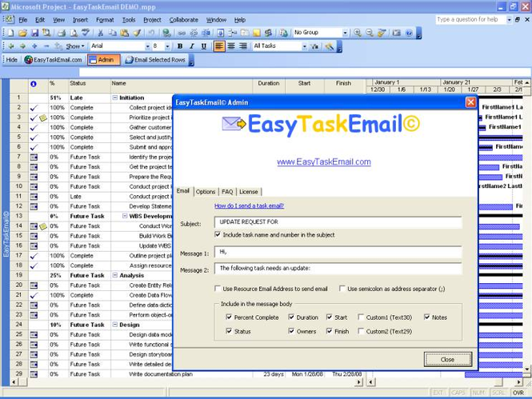The height and width of the screenshot is (399, 532).
Task: Click the New document icon
Action: (10, 33)
